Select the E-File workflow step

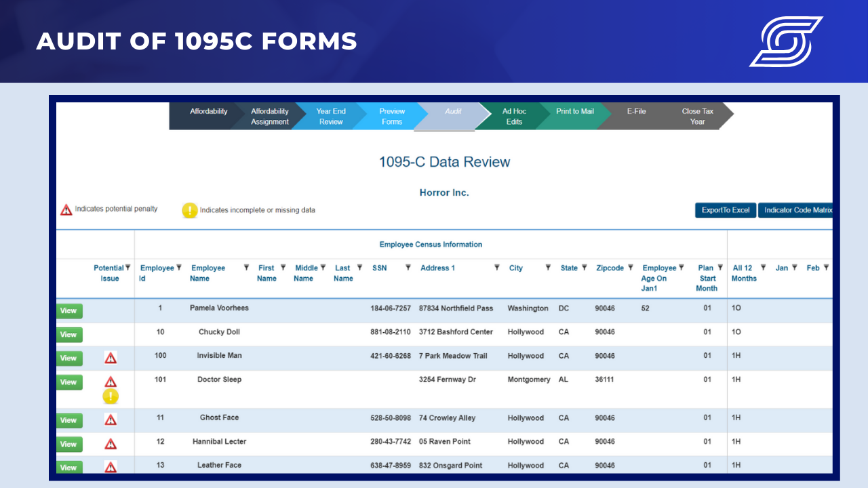click(636, 112)
